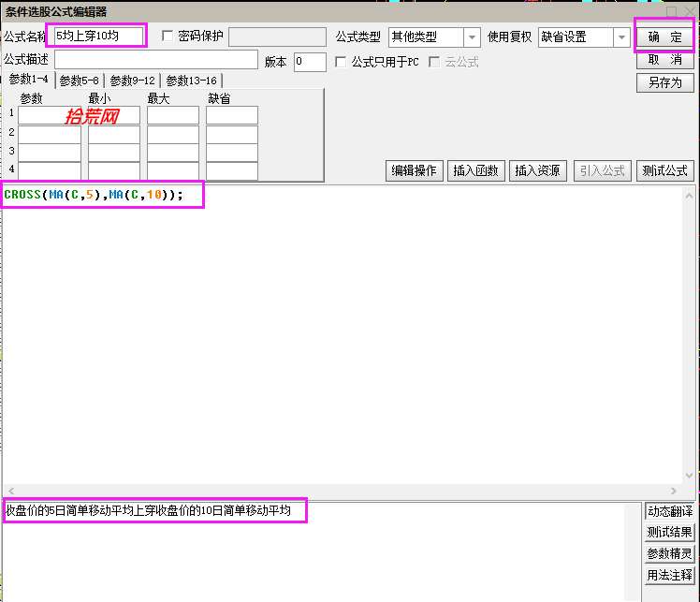
Task: Click 插入资源 to insert a resource
Action: pos(537,170)
